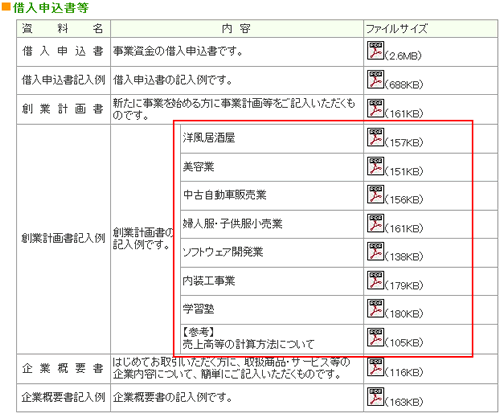Click the 企業概要書の記入例です description
This screenshot has width=500, height=414.
(x=172, y=397)
